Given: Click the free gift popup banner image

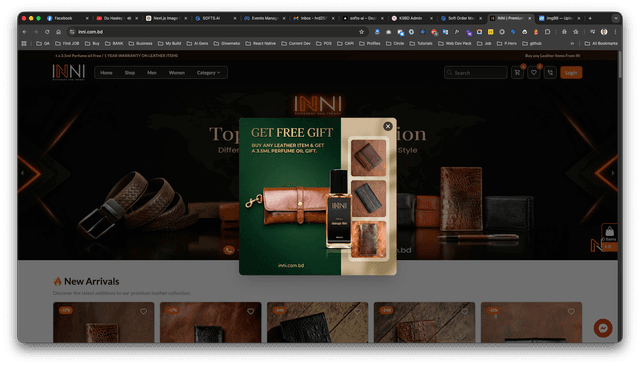Looking at the screenshot, I should [318, 196].
